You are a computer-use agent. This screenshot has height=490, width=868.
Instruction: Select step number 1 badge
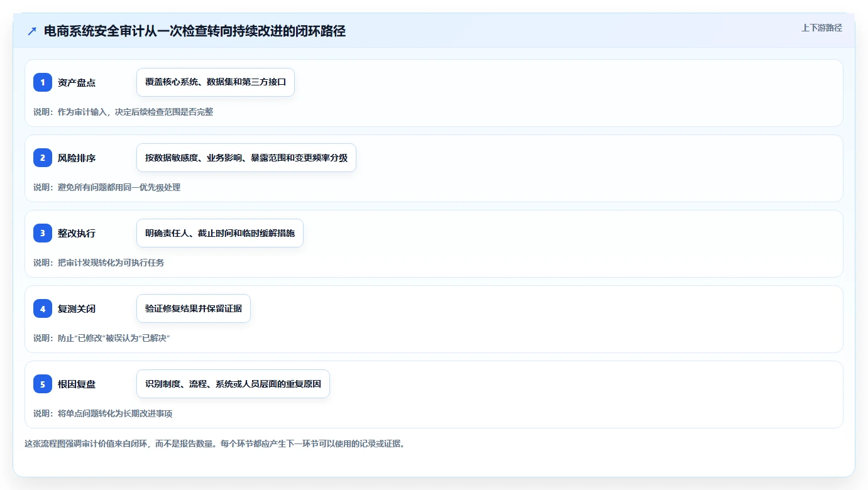[43, 82]
